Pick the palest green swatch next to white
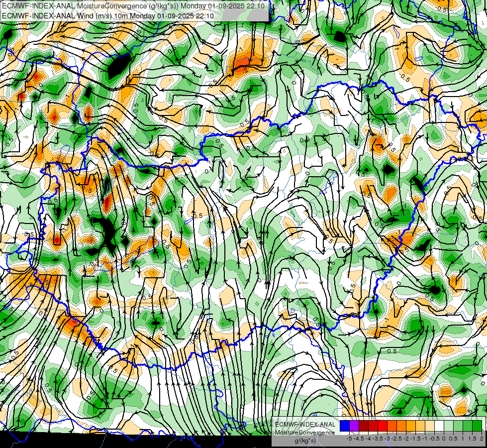 pyautogui.click(x=449, y=426)
